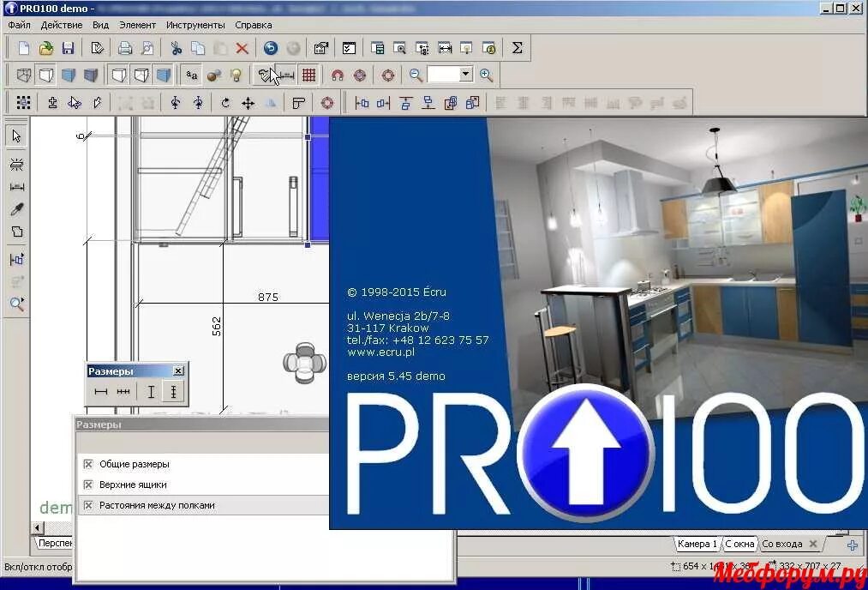The height and width of the screenshot is (590, 868).
Task: Close the floating Размеры palette
Action: point(178,370)
